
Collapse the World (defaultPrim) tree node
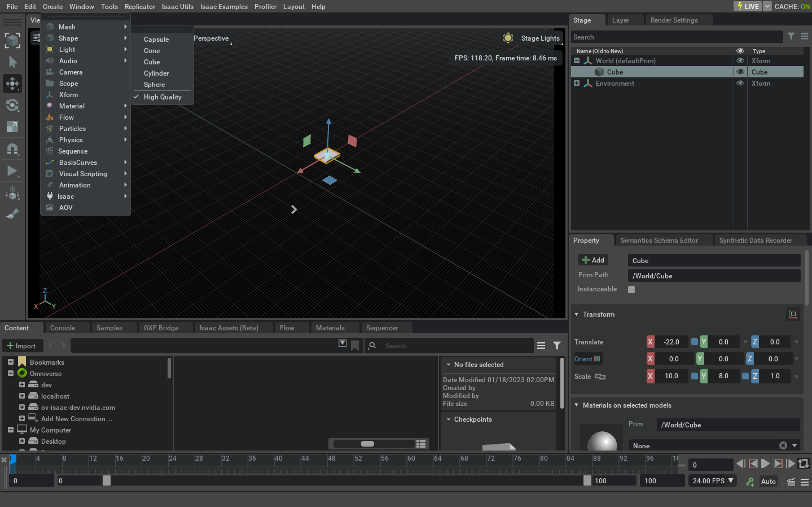577,60
